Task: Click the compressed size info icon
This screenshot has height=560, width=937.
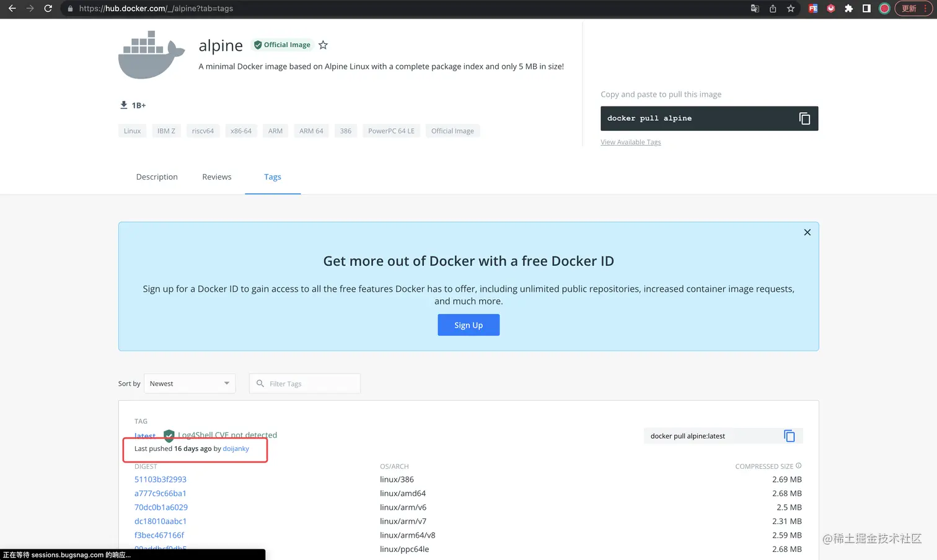Action: 799,466
